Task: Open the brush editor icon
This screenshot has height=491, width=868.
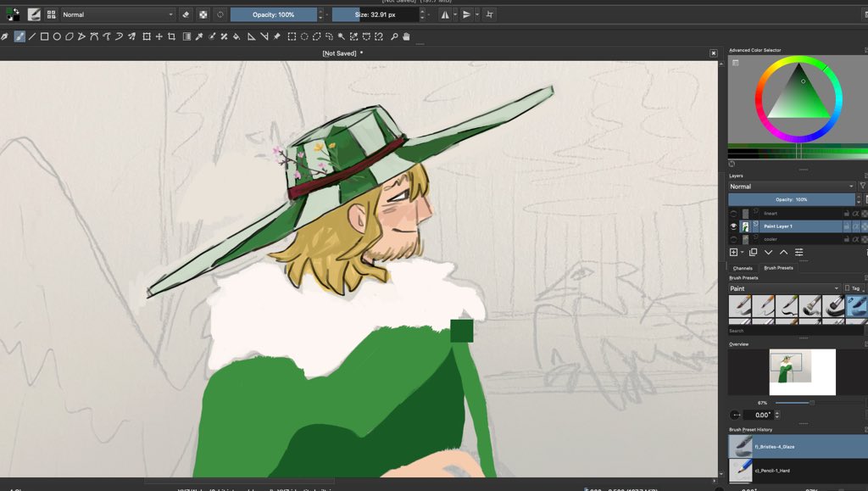Action: pos(34,14)
